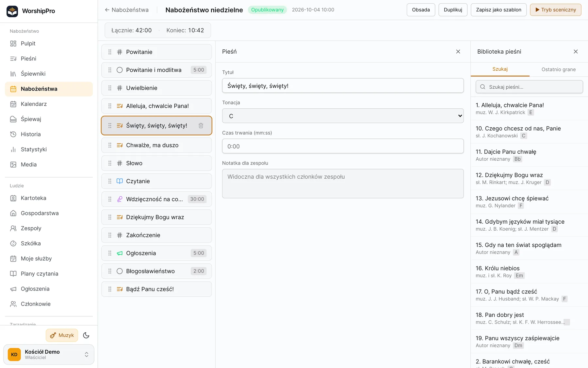
Task: Select Dziękujmy Bogu wraz service item
Action: point(156,217)
